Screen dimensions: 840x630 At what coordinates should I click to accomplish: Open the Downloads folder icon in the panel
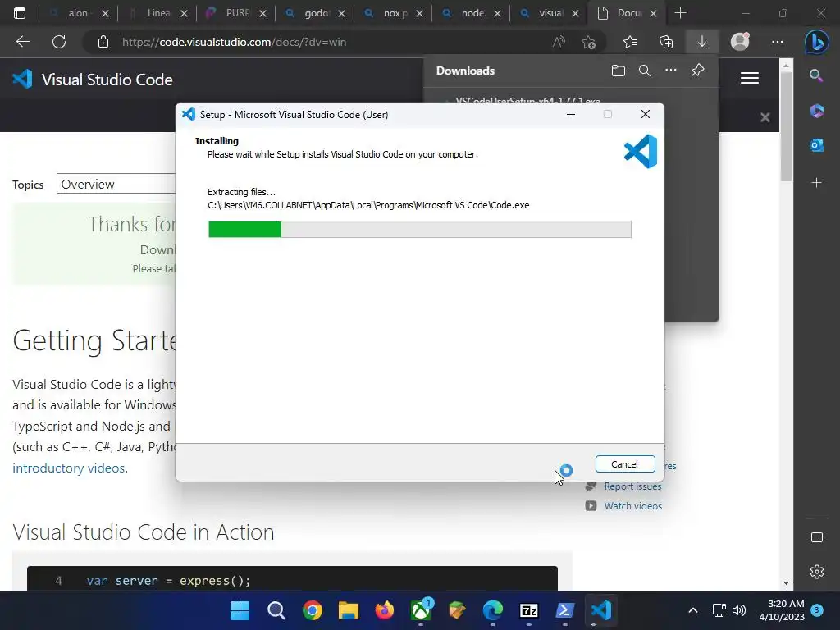click(x=619, y=71)
